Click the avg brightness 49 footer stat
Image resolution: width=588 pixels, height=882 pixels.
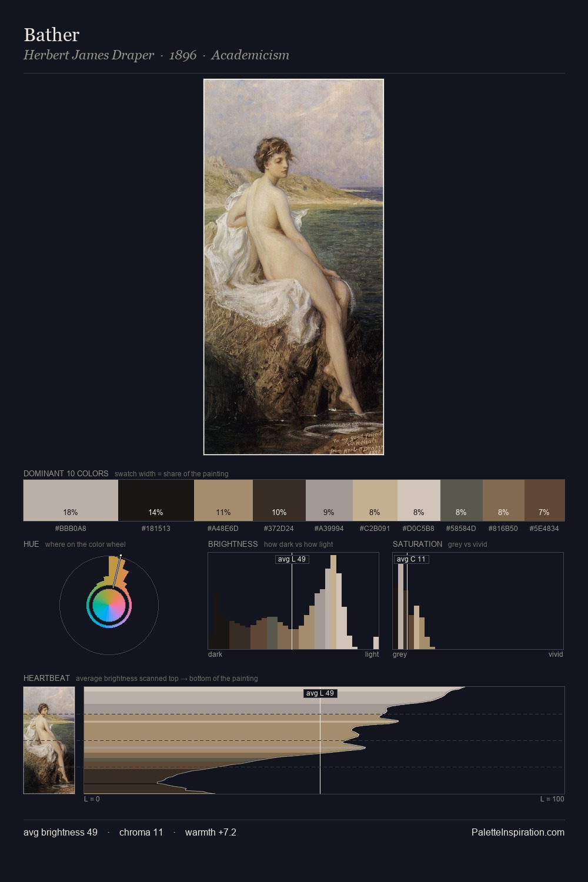click(61, 832)
